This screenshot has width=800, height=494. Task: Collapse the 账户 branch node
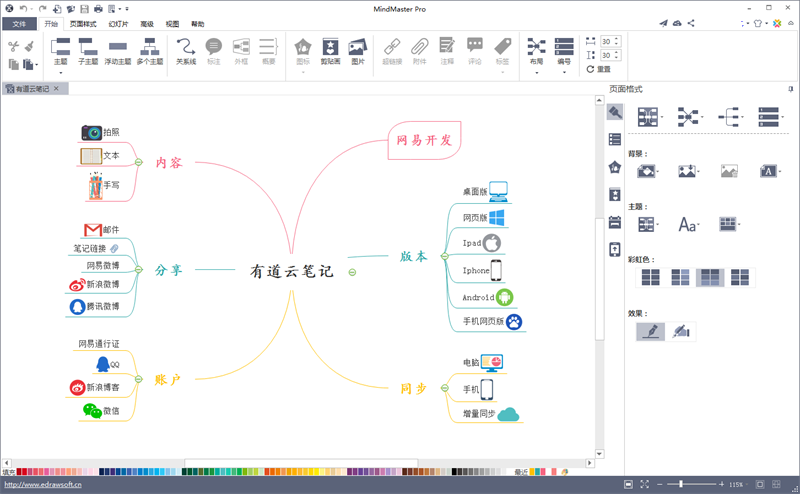(138, 379)
